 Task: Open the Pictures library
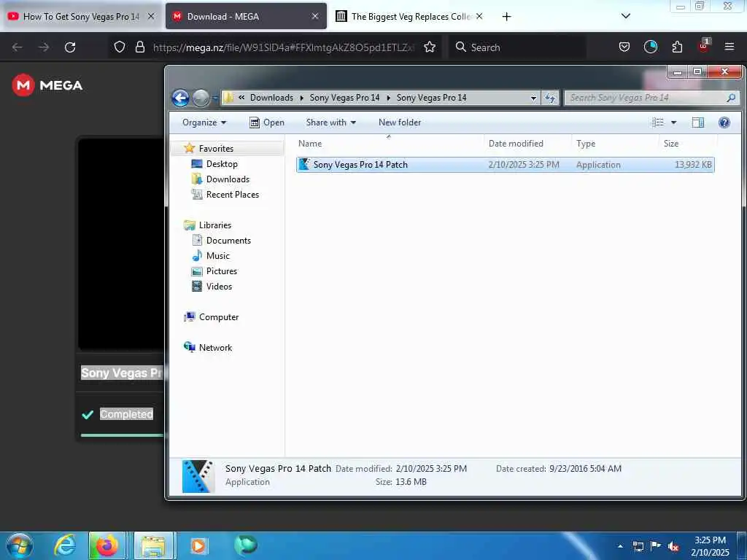pyautogui.click(x=222, y=271)
